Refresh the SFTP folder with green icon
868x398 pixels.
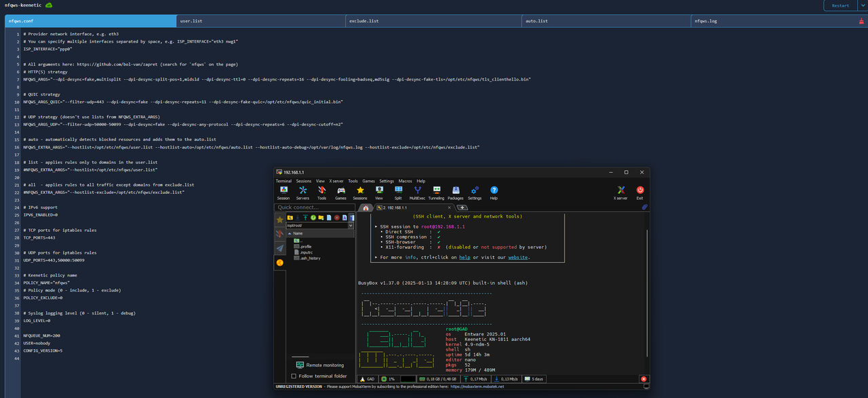tap(313, 218)
